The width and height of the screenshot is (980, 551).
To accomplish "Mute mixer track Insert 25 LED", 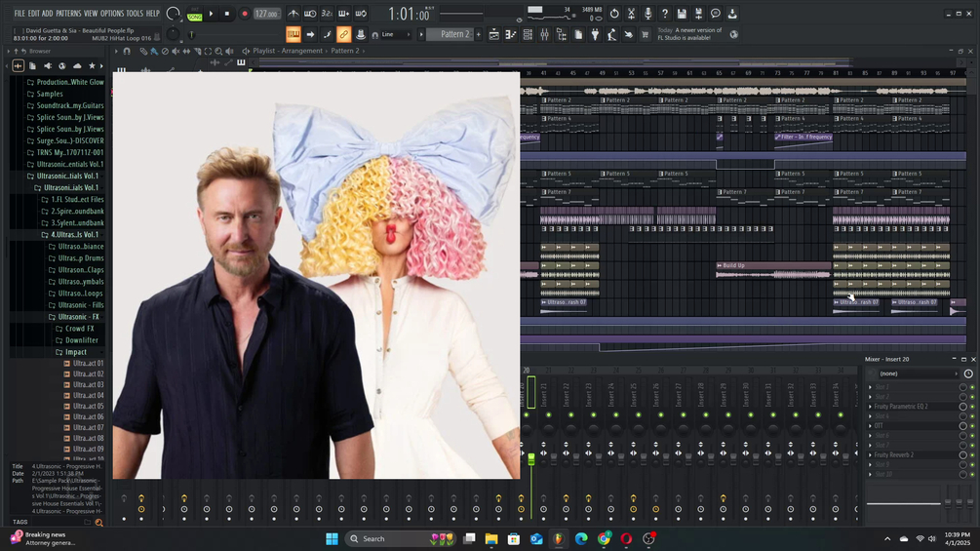I will coord(638,414).
